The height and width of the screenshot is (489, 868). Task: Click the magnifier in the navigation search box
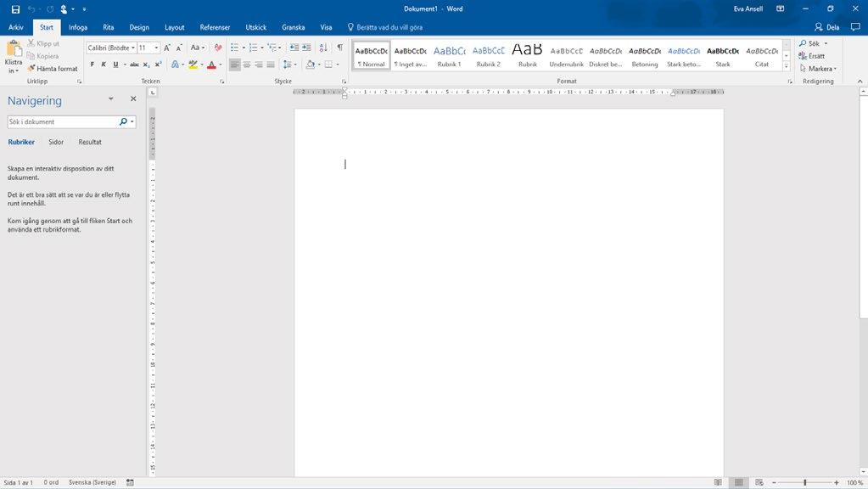coord(123,122)
